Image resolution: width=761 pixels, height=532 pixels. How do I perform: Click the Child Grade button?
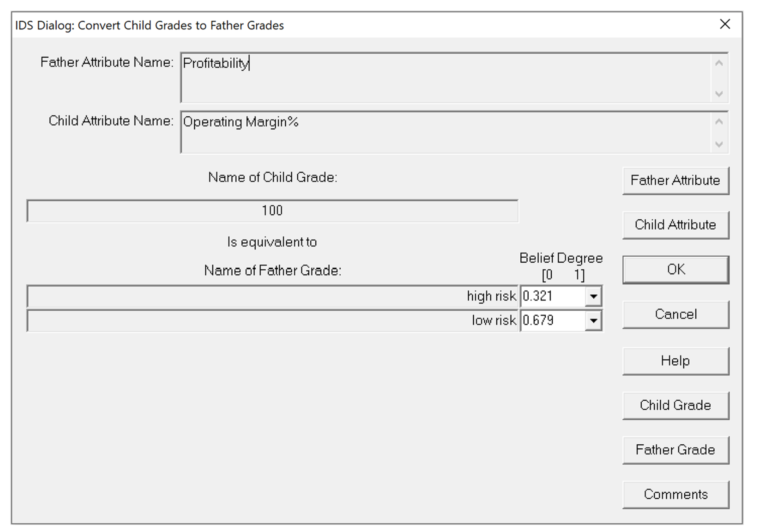click(676, 405)
